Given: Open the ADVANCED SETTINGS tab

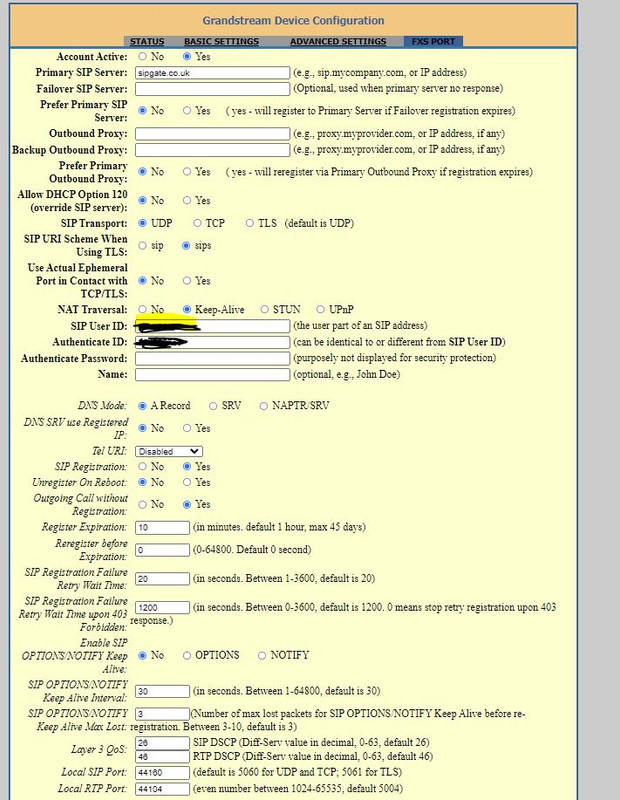Looking at the screenshot, I should (338, 41).
